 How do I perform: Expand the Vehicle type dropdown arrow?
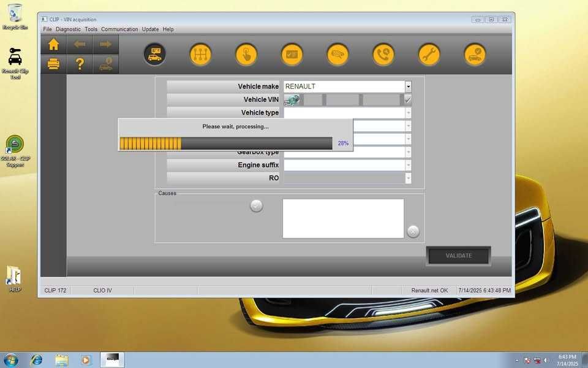(408, 113)
